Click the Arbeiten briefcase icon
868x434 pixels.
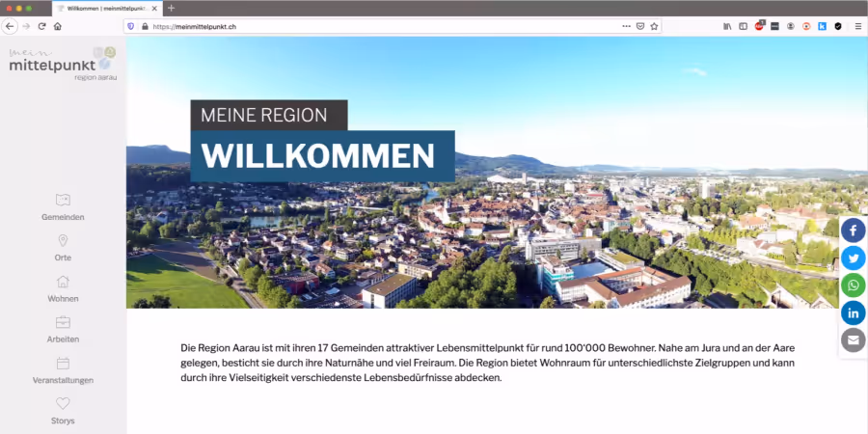click(x=63, y=322)
